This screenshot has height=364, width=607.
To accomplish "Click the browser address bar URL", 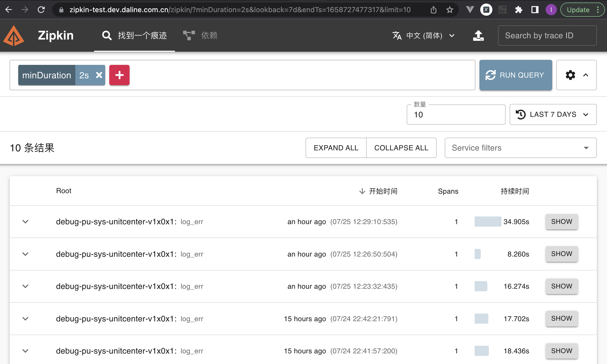I will pyautogui.click(x=240, y=10).
